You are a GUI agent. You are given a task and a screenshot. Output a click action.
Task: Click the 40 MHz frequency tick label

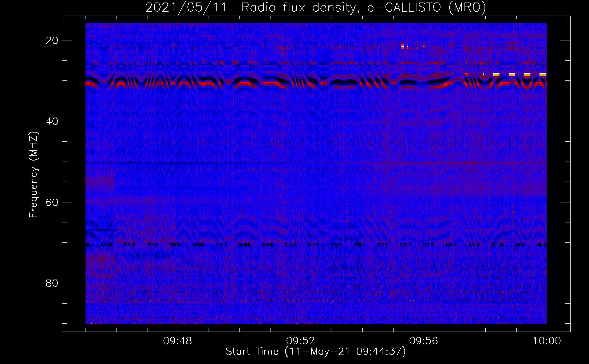click(52, 121)
